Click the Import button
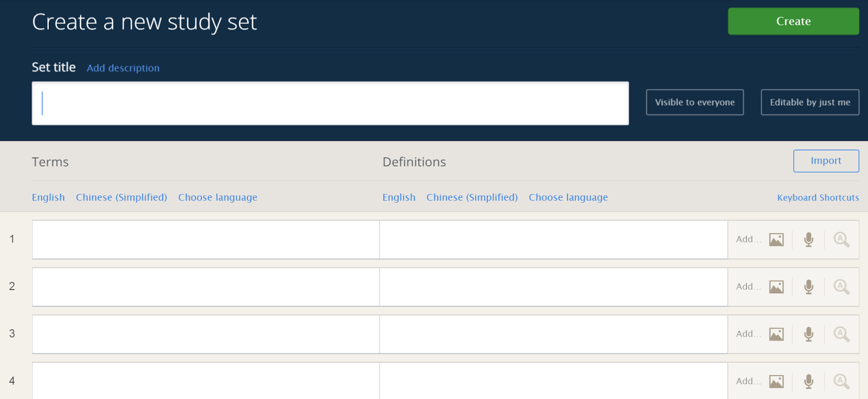Image resolution: width=868 pixels, height=399 pixels. pos(826,161)
